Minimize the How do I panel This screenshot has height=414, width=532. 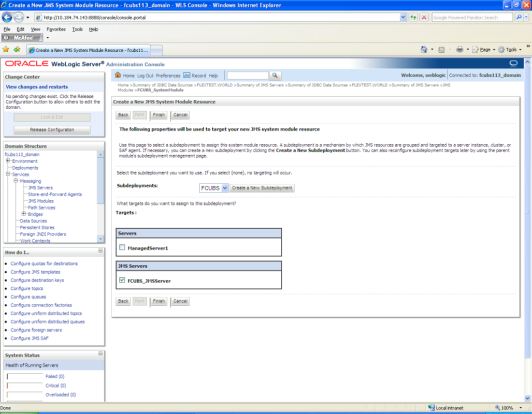100,250
